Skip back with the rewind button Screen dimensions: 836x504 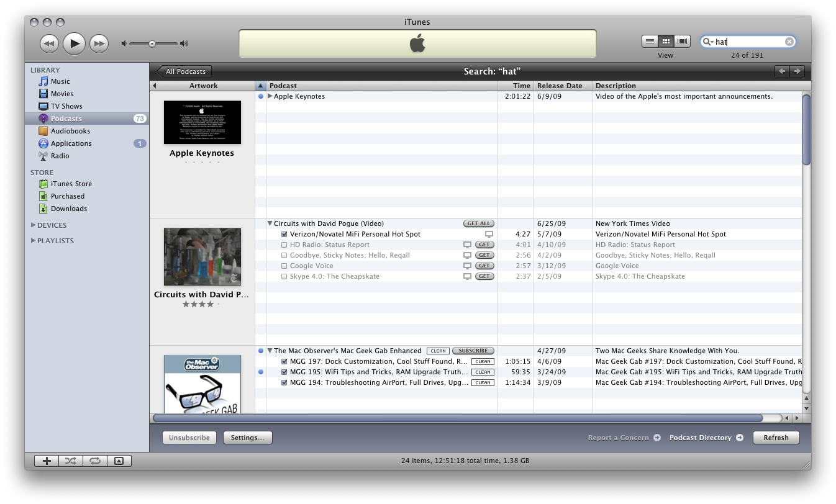49,43
